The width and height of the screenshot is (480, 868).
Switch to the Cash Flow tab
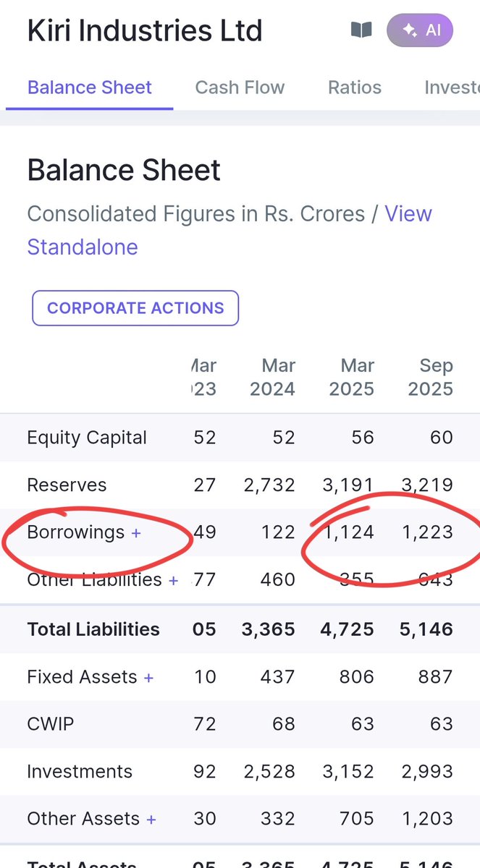[240, 88]
